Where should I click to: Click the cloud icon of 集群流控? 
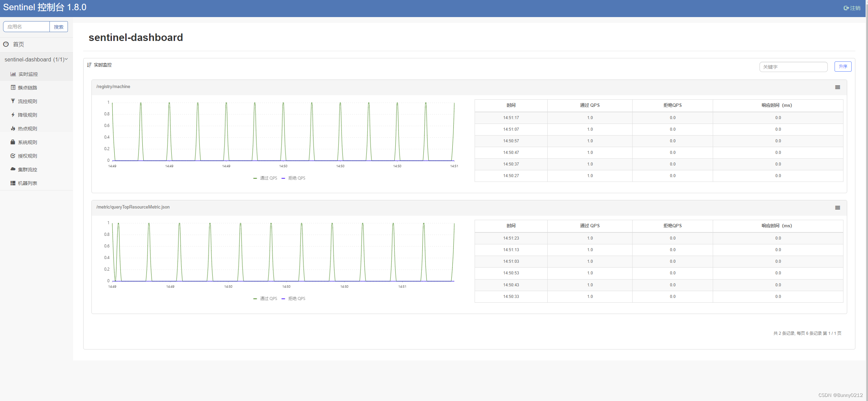13,169
